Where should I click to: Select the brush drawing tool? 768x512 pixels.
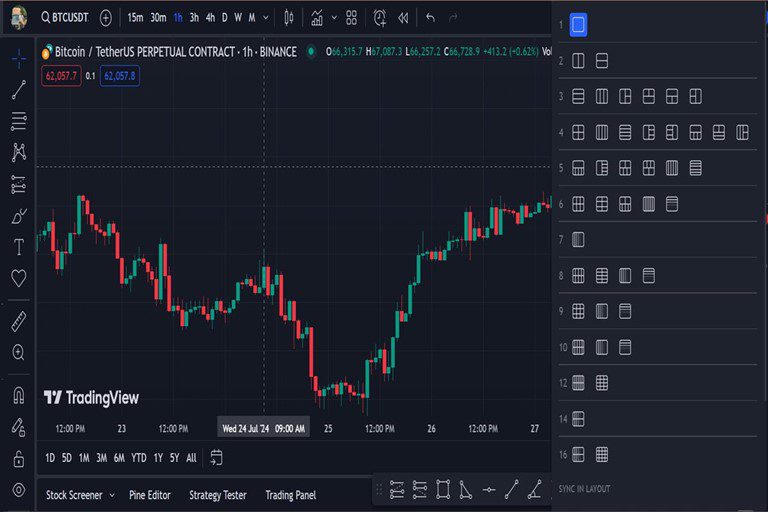19,216
